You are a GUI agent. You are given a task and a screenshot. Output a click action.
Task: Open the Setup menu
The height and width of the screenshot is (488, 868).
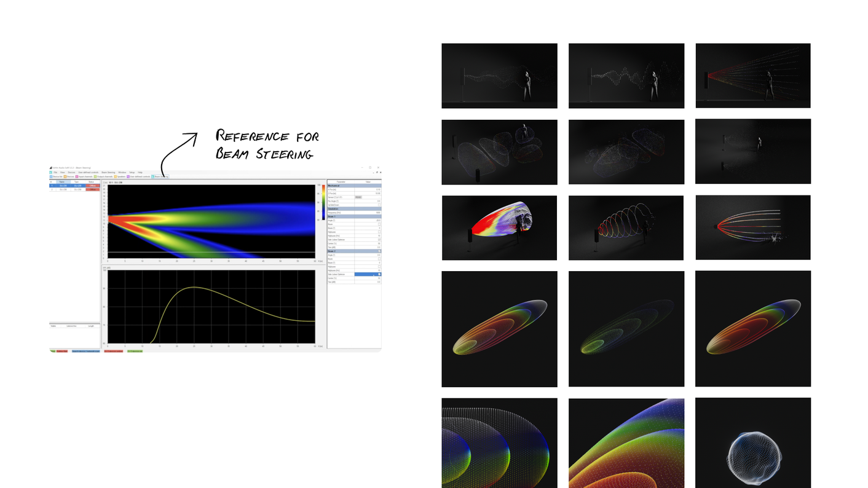(x=132, y=172)
